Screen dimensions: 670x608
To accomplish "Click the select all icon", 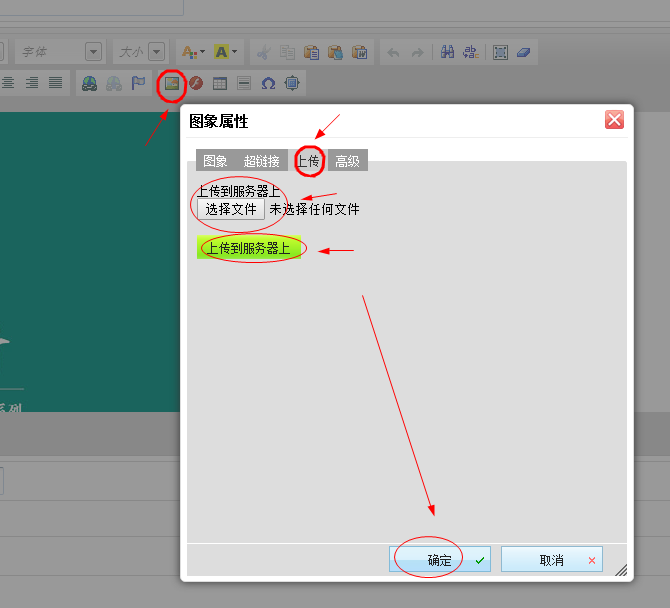I will pos(500,52).
